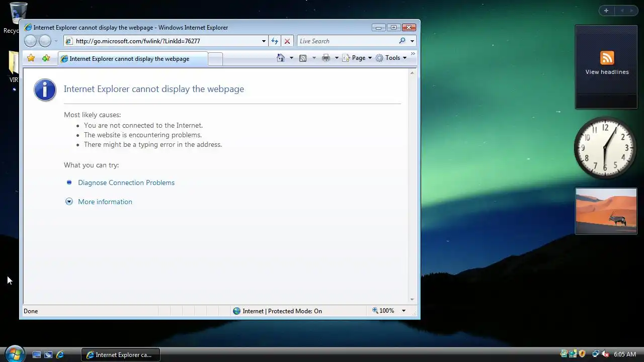Click the 'Most likely causes:' text
Screen dimensions: 644x362
93,115
